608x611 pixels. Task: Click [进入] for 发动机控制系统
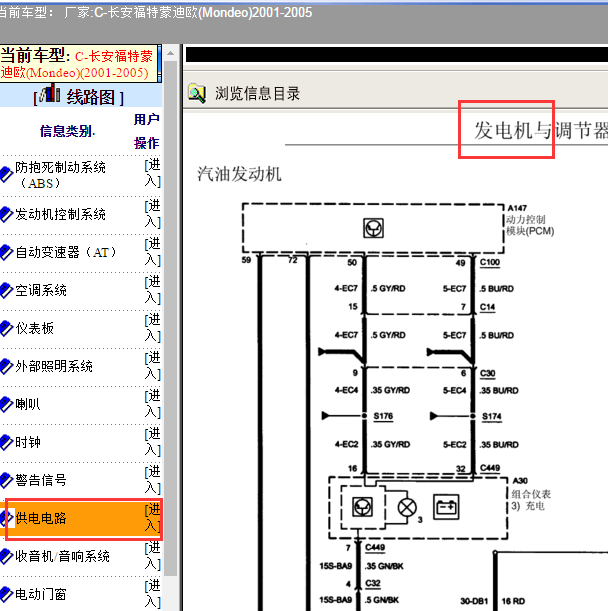(152, 214)
